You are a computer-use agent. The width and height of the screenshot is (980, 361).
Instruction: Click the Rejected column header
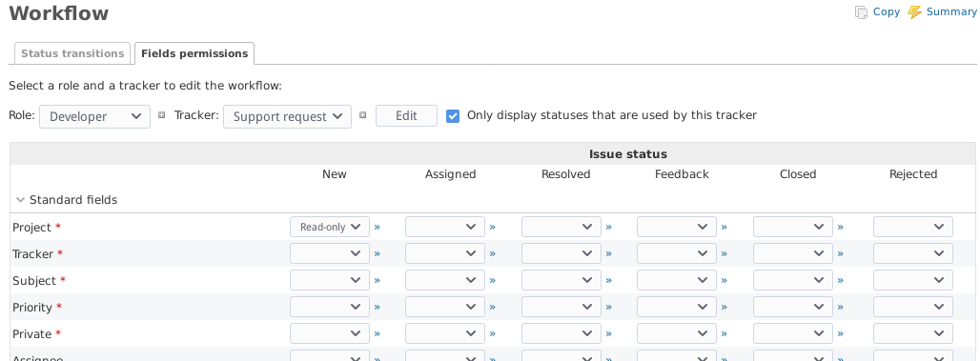[x=913, y=174]
